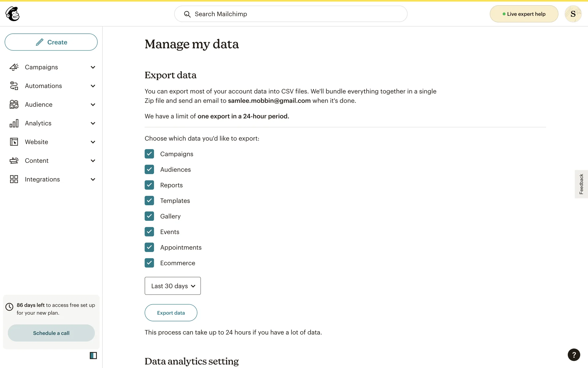Click the Campaigns megaphone icon
This screenshot has height=368, width=588.
point(14,67)
